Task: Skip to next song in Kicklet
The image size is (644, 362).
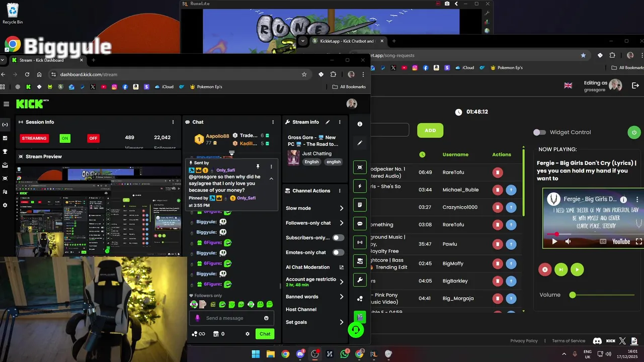Action: pyautogui.click(x=560, y=269)
